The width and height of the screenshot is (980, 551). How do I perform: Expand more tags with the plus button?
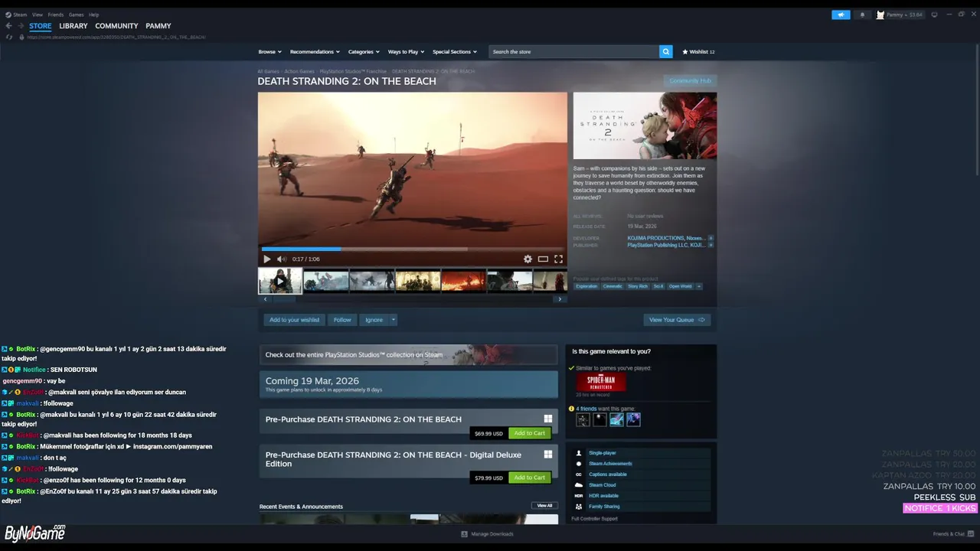(x=698, y=286)
